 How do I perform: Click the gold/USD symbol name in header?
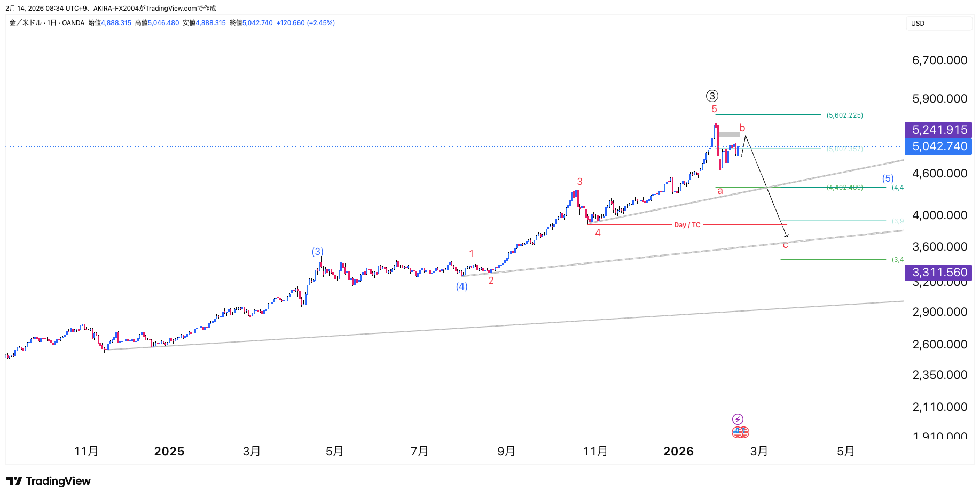[26, 23]
